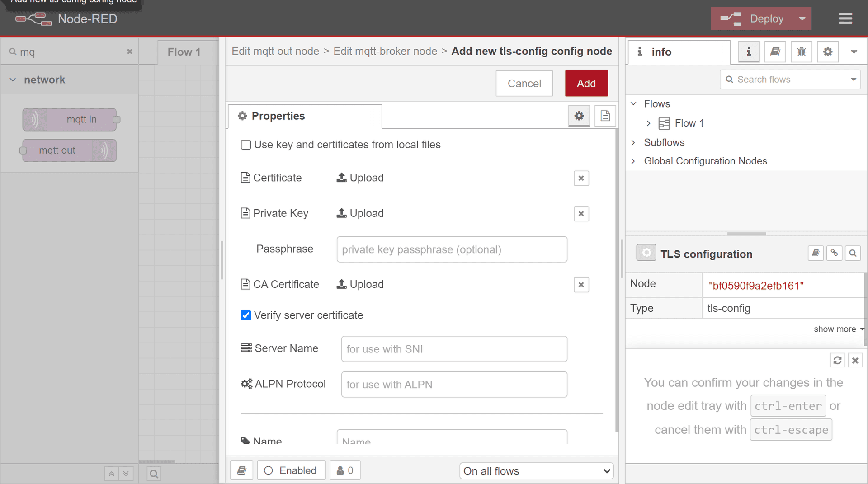
Task: Open the main Node-RED hamburger menu
Action: point(845,19)
